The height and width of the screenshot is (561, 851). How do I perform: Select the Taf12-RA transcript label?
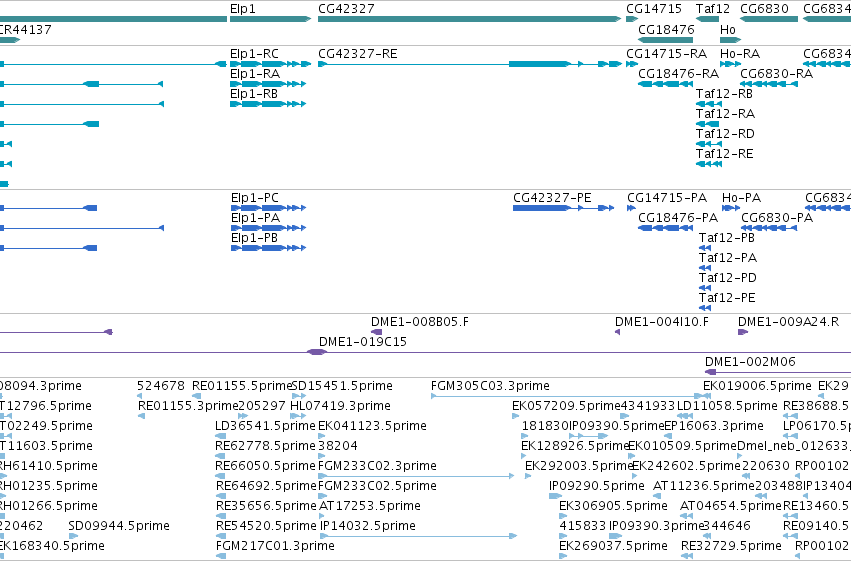pyautogui.click(x=726, y=114)
